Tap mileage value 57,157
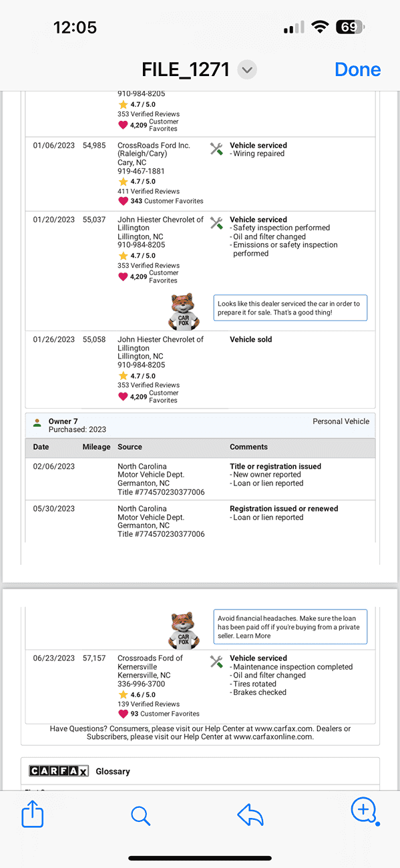400x868 pixels. 94,658
